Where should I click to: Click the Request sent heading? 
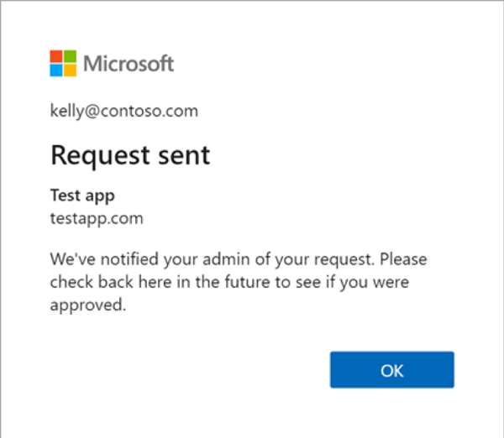click(x=130, y=156)
